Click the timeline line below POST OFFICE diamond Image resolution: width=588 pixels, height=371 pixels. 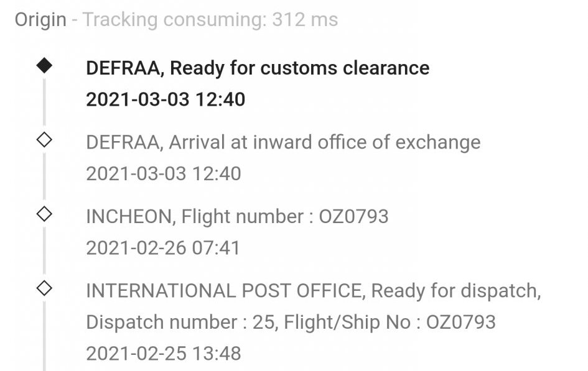pyautogui.click(x=44, y=336)
